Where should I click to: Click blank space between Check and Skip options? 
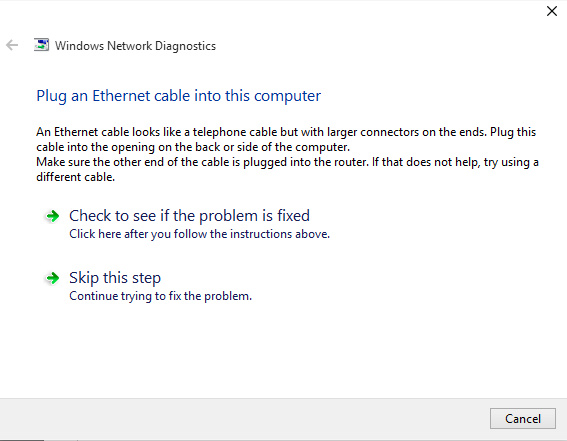tap(284, 255)
